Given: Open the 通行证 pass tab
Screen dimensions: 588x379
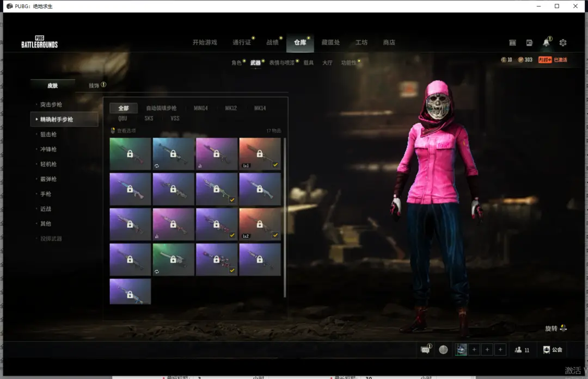Looking at the screenshot, I should tap(242, 42).
